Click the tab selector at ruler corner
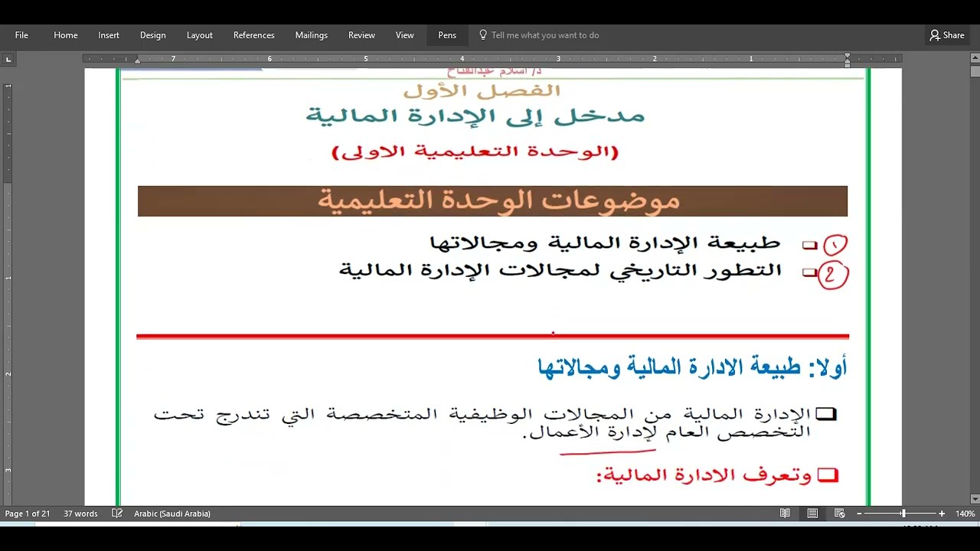 pos(8,59)
